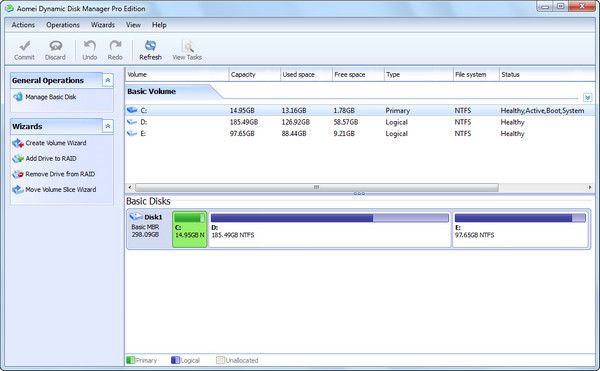Select the E: 97.65GB partition block
Viewport: 600px width, 371px height.
pyautogui.click(x=520, y=229)
